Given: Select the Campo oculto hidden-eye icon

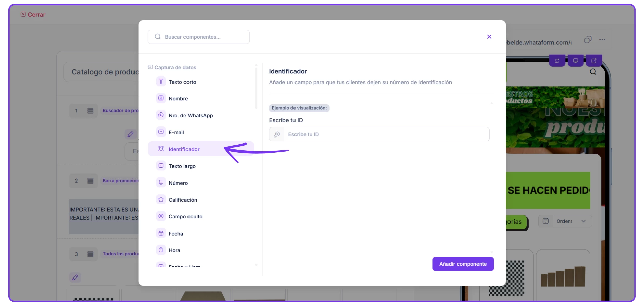Looking at the screenshot, I should point(161,216).
